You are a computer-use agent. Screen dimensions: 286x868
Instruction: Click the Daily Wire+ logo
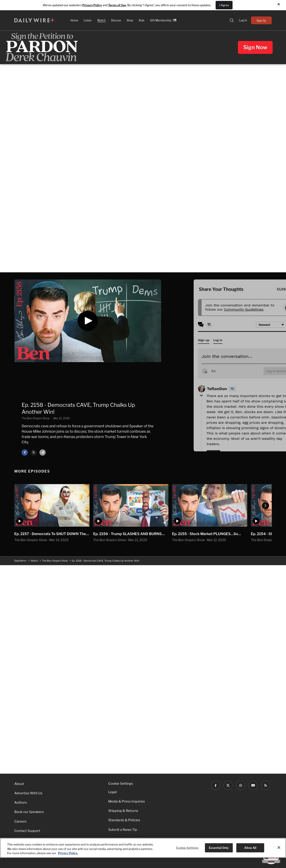coord(34,20)
